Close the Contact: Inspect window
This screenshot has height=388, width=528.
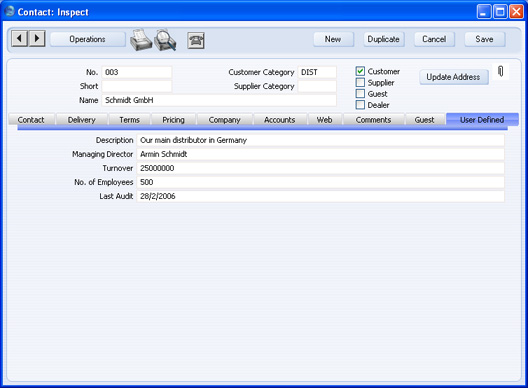516,12
